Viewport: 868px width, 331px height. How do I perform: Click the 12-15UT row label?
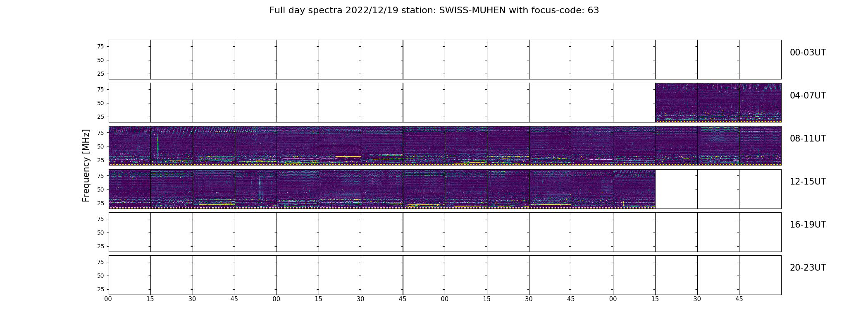tap(808, 182)
